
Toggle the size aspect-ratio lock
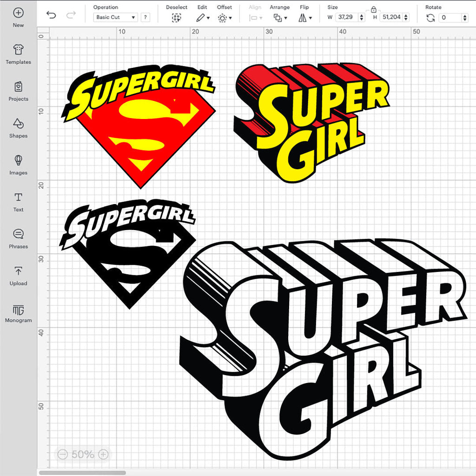click(x=373, y=10)
